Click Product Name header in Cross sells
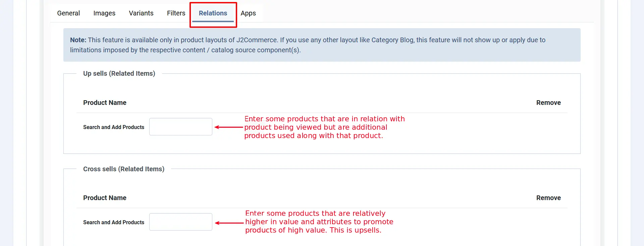Image resolution: width=644 pixels, height=246 pixels. (105, 198)
